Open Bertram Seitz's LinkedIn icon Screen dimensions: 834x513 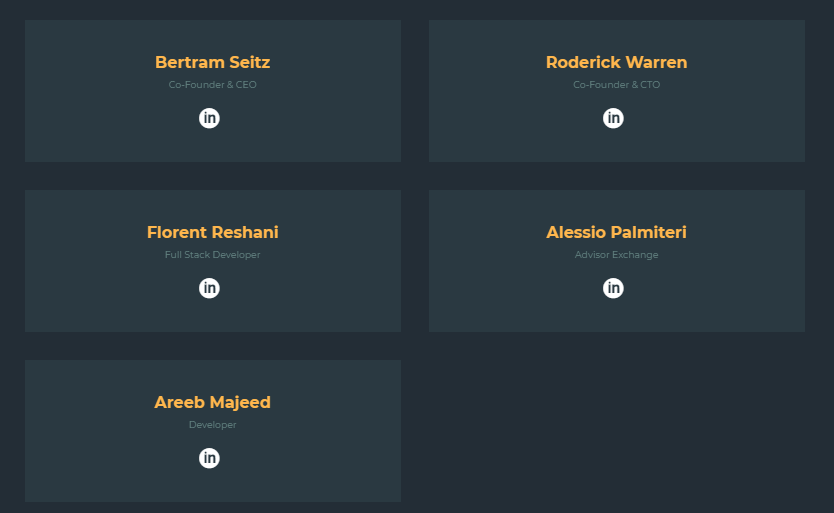(209, 118)
